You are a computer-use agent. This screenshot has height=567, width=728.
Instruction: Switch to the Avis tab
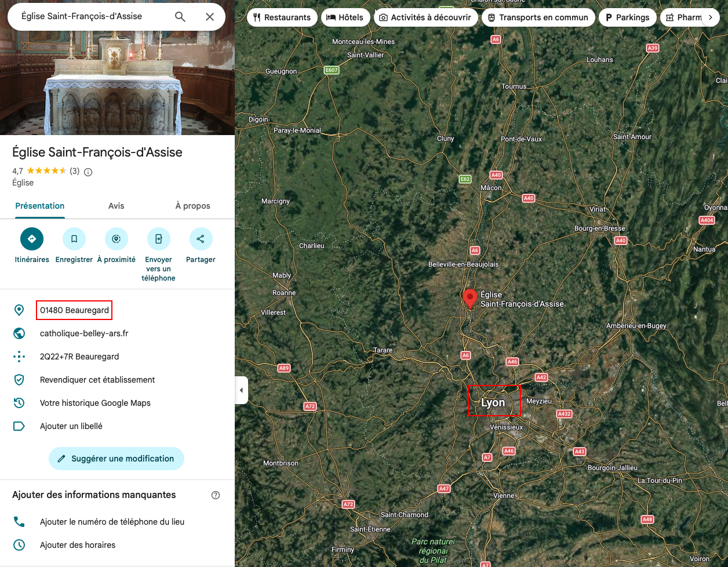pyautogui.click(x=117, y=206)
